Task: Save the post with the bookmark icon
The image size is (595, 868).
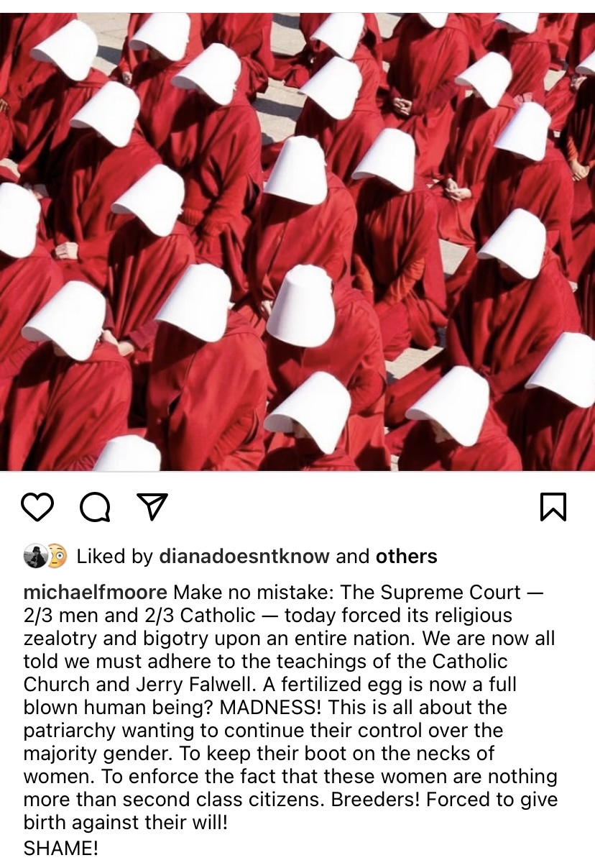Action: [553, 507]
